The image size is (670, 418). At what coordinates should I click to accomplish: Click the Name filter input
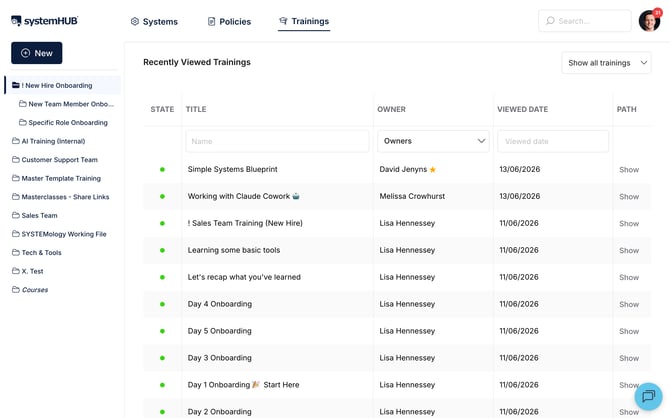[277, 141]
